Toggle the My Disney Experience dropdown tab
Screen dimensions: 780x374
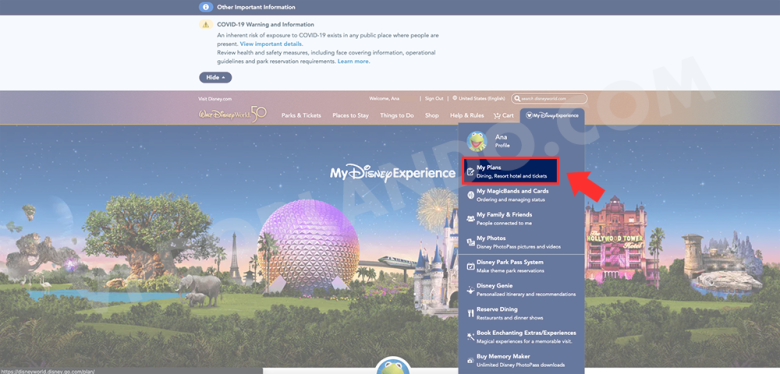pyautogui.click(x=552, y=115)
